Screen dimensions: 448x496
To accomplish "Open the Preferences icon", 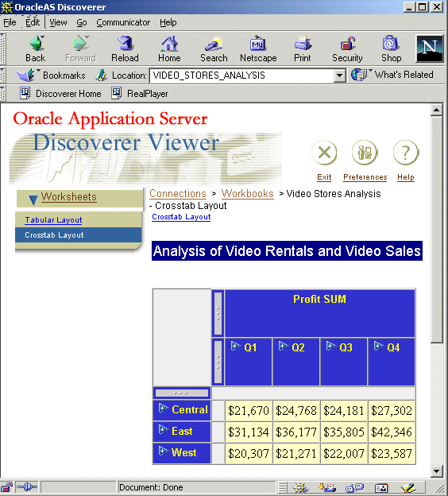I will click(x=365, y=153).
